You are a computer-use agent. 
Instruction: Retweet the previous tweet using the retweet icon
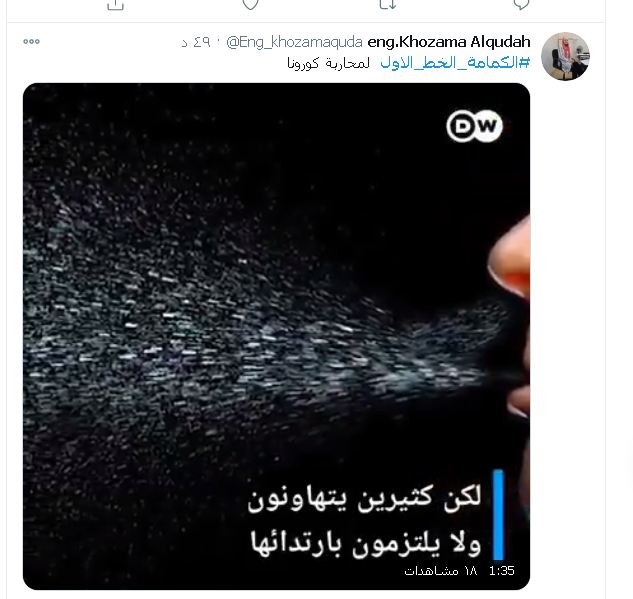(388, 4)
